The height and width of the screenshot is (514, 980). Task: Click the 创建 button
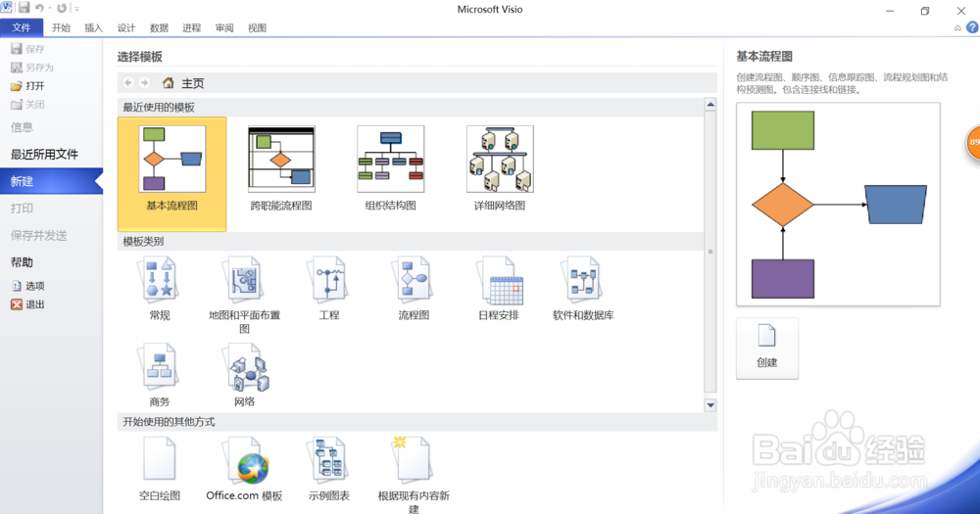click(767, 348)
